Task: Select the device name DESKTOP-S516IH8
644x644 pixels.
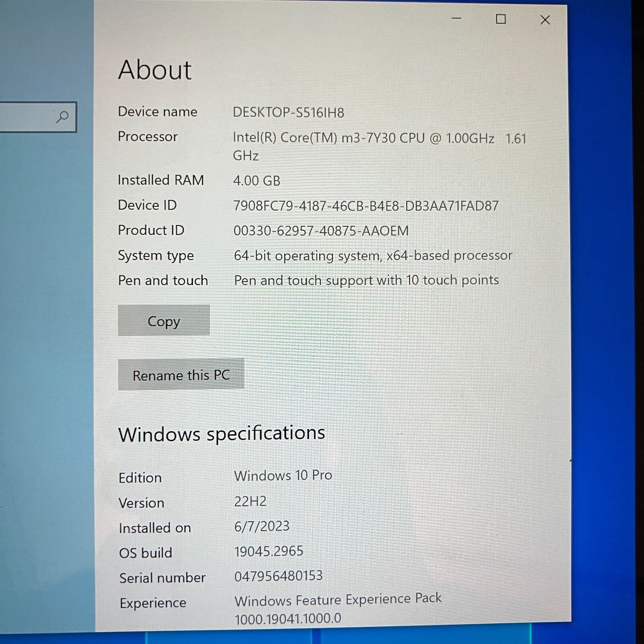Action: [x=289, y=113]
